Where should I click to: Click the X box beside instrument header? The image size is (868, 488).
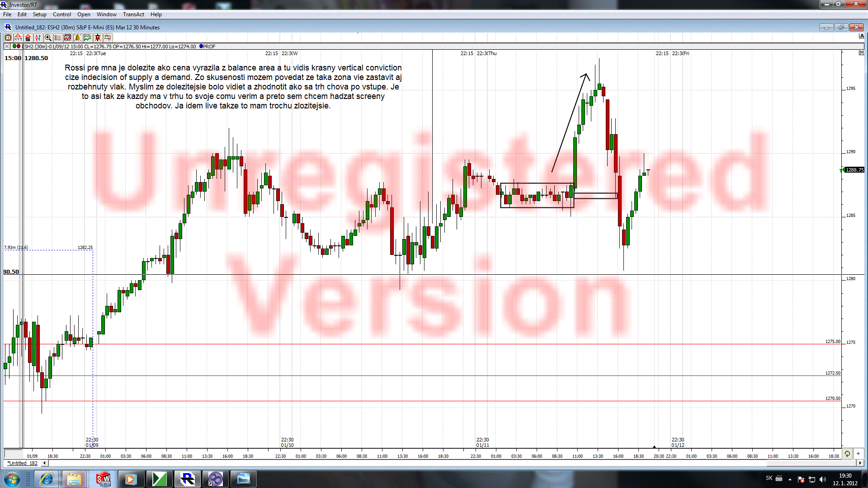click(x=7, y=46)
